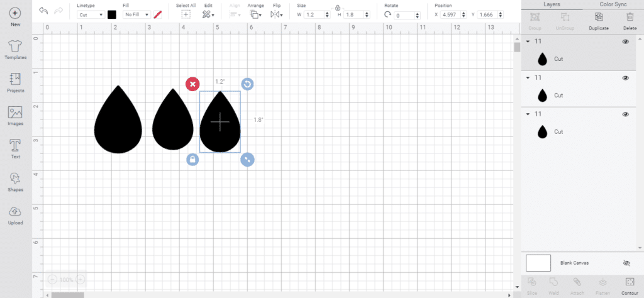Image resolution: width=644 pixels, height=298 pixels.
Task: Open the Fill dropdown
Action: pos(136,14)
